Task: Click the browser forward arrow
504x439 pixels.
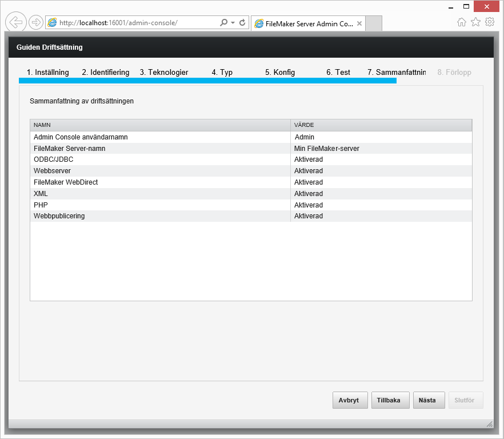Action: 35,22
